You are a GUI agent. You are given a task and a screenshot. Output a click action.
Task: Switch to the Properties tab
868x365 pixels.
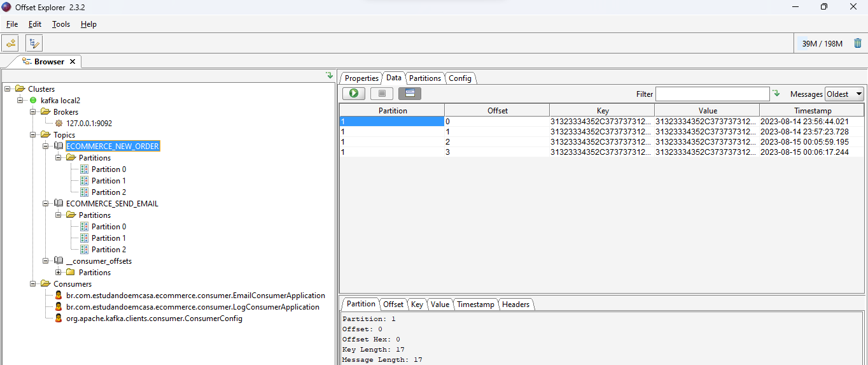(x=361, y=78)
